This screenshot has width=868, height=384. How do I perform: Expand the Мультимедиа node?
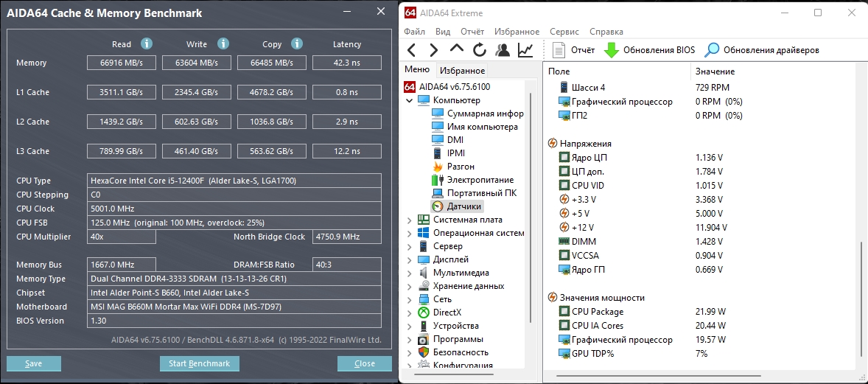409,273
